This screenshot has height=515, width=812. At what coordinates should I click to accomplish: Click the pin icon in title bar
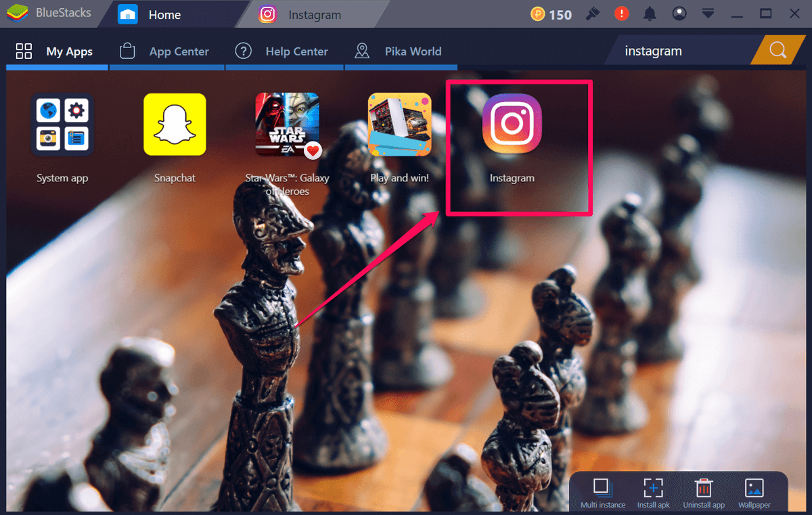point(592,14)
